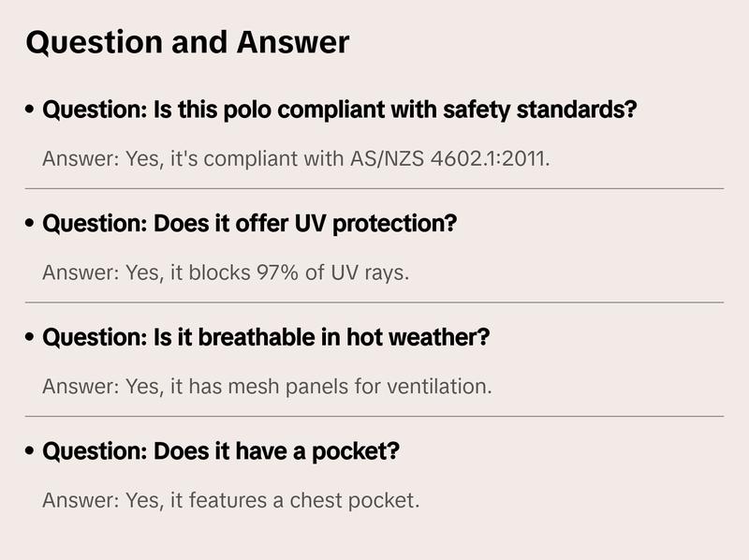Click the bullet beside the safety standards question
Screen dimensions: 749x560
[x=32, y=111]
